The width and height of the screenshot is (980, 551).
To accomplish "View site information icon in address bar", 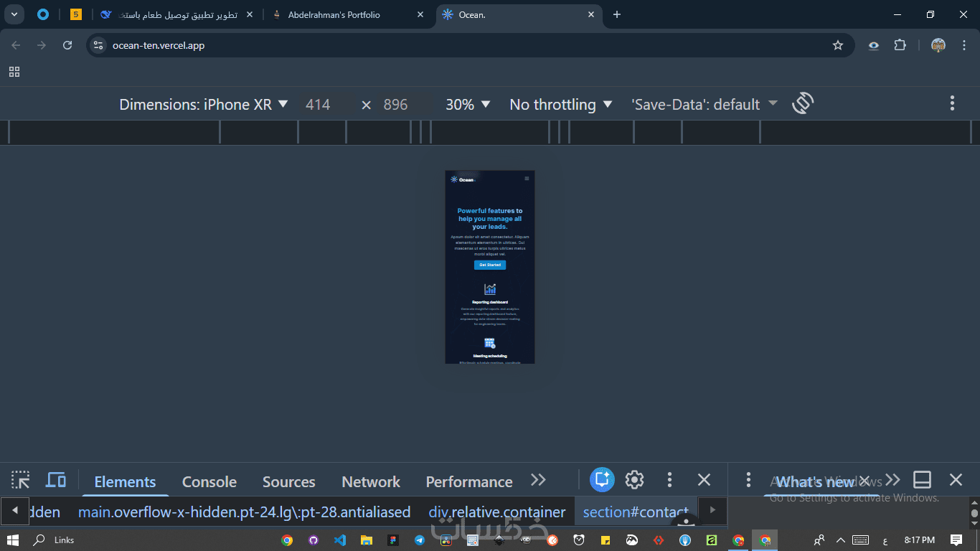I will pos(98,45).
